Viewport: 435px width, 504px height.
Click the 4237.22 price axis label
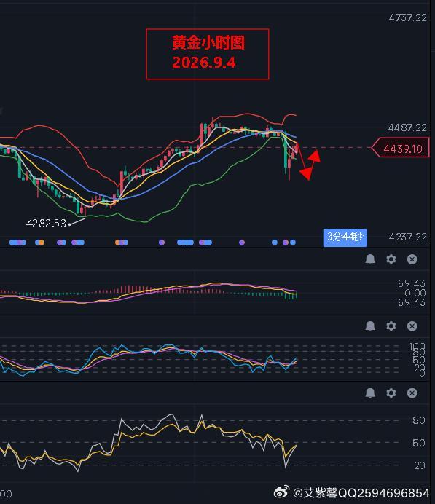click(407, 237)
